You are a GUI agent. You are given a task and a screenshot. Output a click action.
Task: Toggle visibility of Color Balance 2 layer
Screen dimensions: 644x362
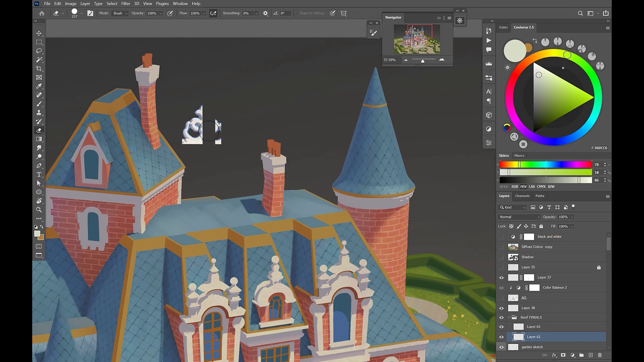click(x=501, y=287)
